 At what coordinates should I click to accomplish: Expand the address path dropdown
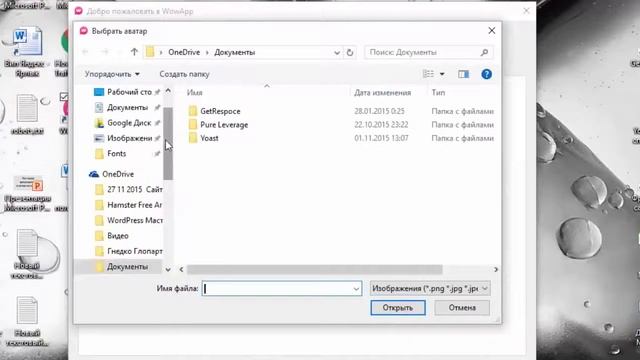(337, 53)
